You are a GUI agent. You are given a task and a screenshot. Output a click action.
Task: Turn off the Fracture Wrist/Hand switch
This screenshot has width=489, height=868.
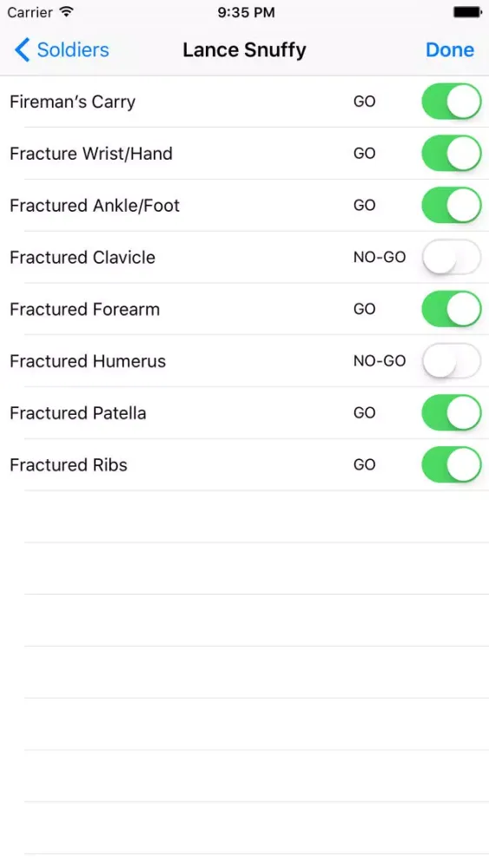(452, 154)
